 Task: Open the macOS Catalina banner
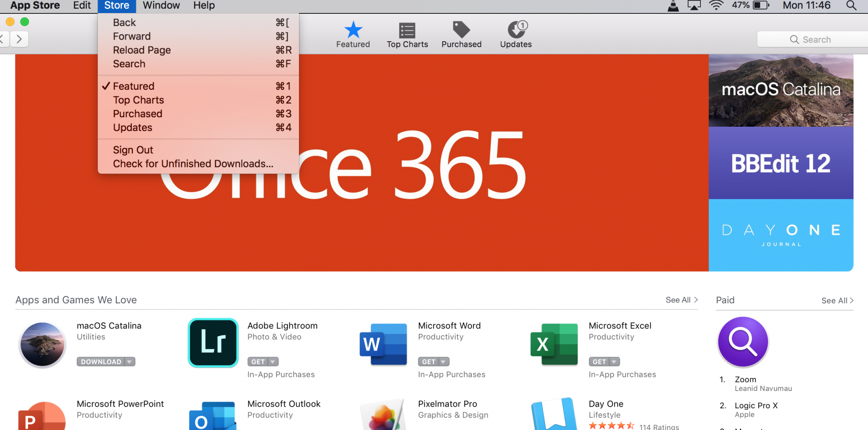coord(781,91)
